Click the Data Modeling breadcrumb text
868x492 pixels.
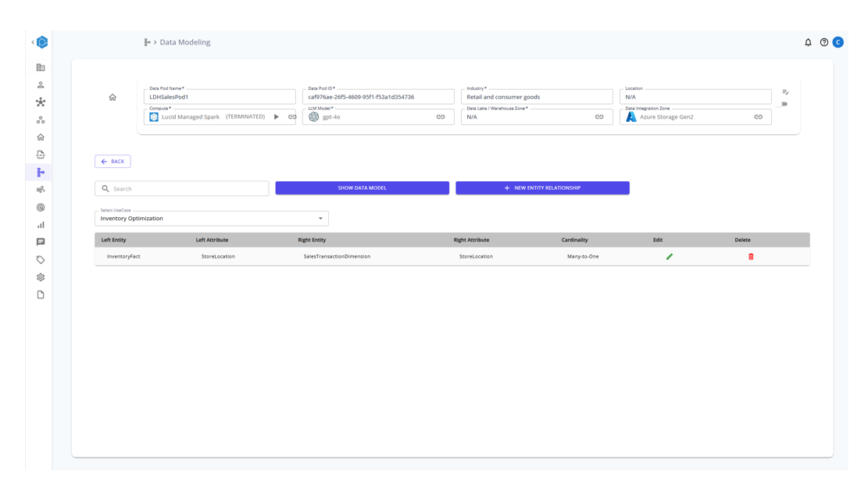click(185, 42)
